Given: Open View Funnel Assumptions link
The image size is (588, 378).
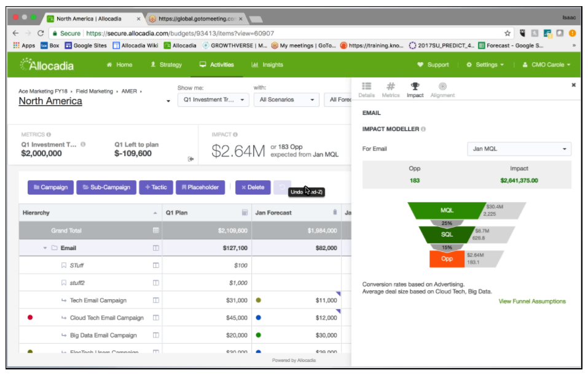Looking at the screenshot, I should click(531, 301).
